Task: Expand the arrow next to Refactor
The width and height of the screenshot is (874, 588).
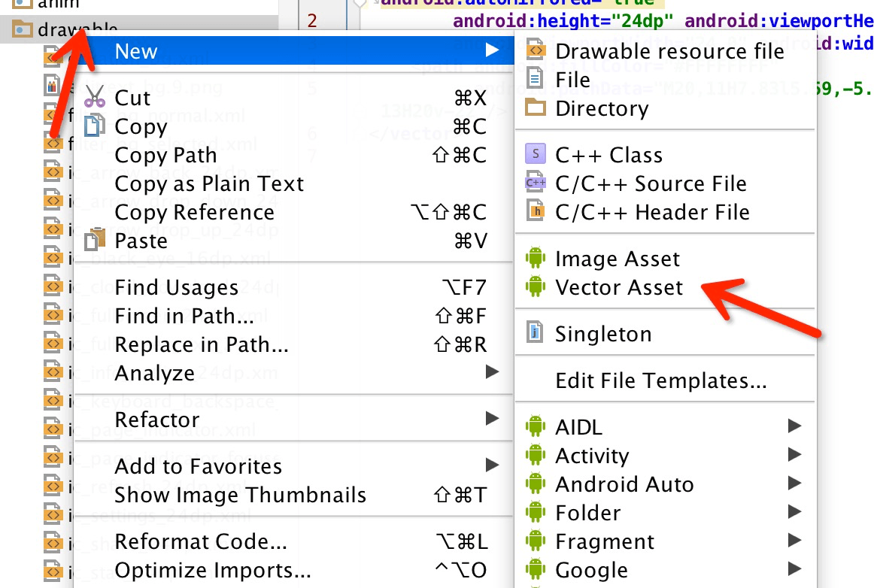Action: (492, 418)
